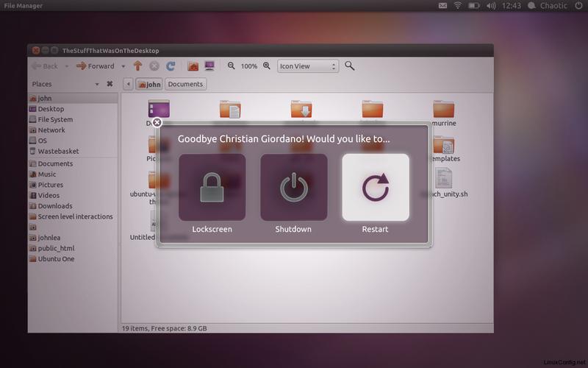Reload the current folder

(171, 66)
